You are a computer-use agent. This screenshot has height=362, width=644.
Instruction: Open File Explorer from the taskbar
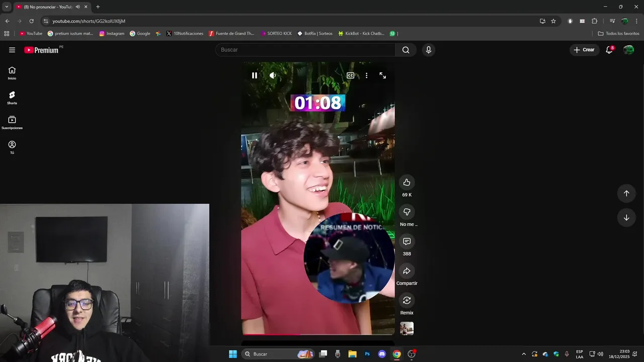click(x=352, y=354)
